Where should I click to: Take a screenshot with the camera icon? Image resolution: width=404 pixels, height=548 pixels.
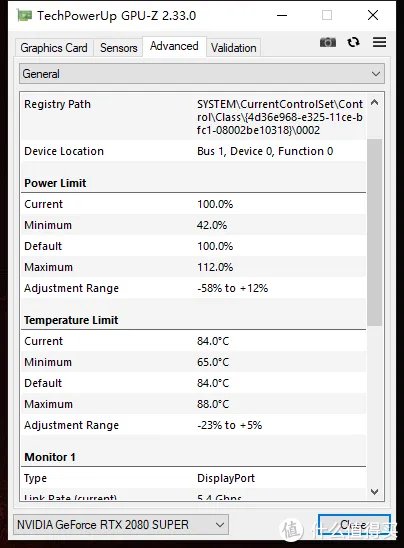tap(328, 42)
